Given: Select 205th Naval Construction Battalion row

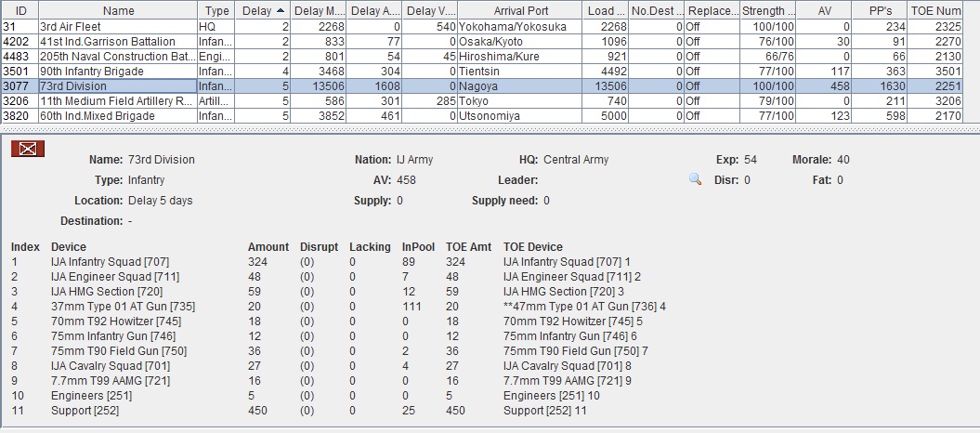Looking at the screenshot, I should pyautogui.click(x=117, y=57).
